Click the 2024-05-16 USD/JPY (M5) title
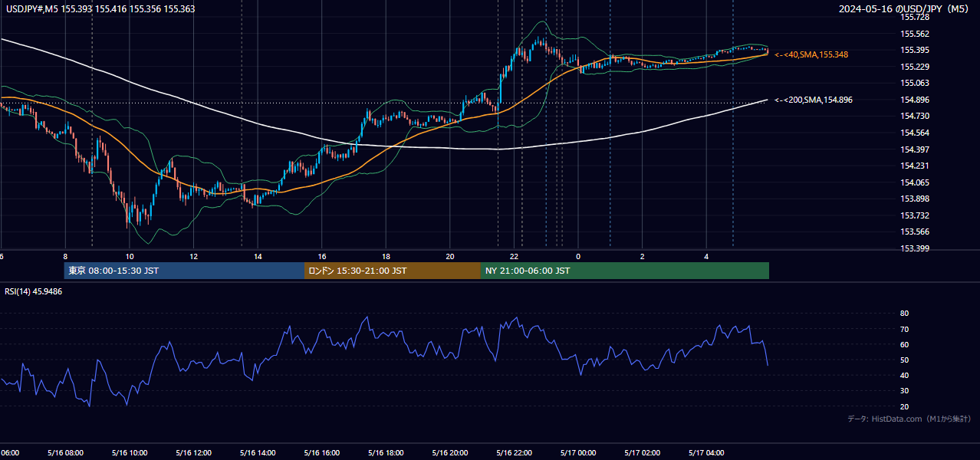 (905, 9)
